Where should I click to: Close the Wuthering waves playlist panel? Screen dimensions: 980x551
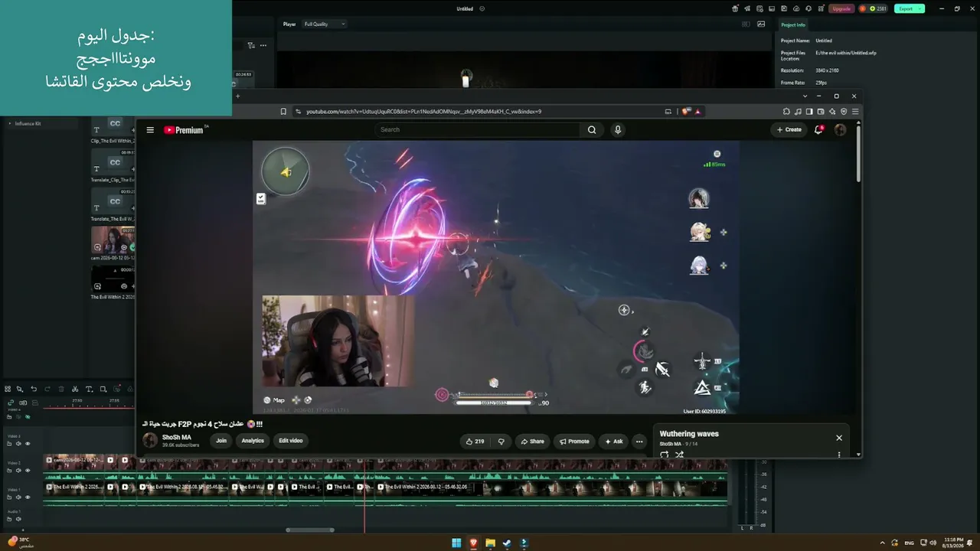click(x=839, y=438)
